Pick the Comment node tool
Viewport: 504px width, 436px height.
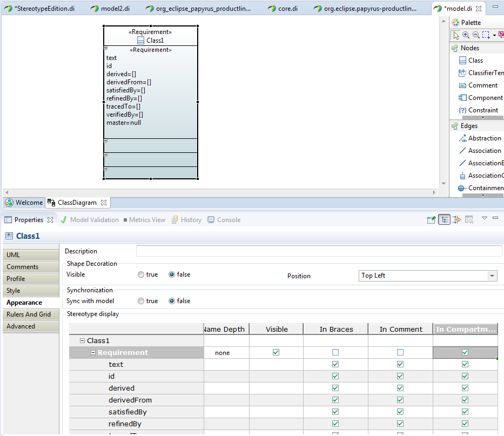coord(478,85)
